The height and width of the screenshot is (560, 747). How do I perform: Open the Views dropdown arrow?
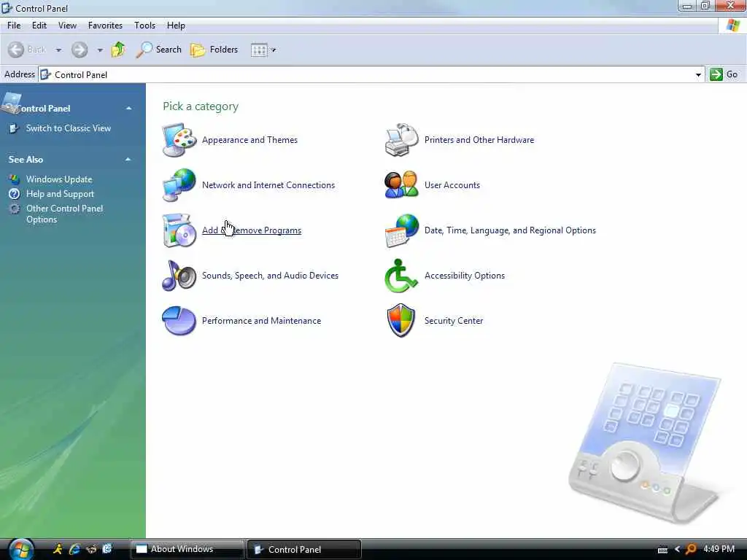[x=274, y=50]
